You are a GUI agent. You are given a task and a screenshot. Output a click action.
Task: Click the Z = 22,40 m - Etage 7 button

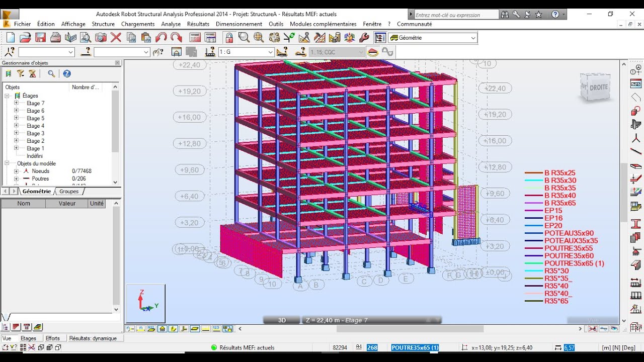pos(371,320)
